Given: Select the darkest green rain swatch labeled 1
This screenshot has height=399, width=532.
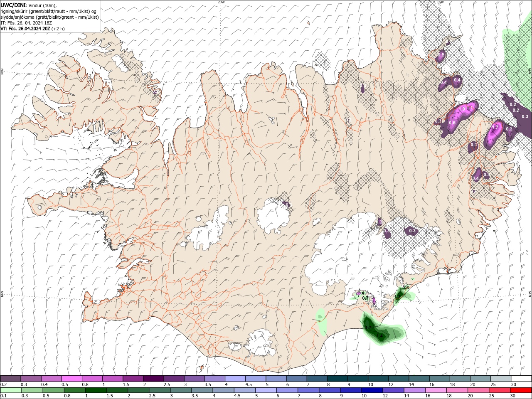Looking at the screenshot, I should [x=96, y=390].
